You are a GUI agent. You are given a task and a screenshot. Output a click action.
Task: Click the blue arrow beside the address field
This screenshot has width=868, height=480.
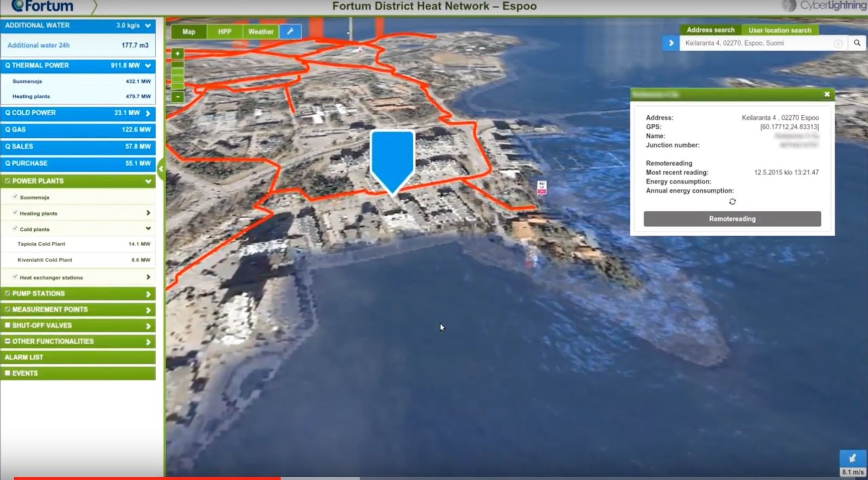click(671, 43)
